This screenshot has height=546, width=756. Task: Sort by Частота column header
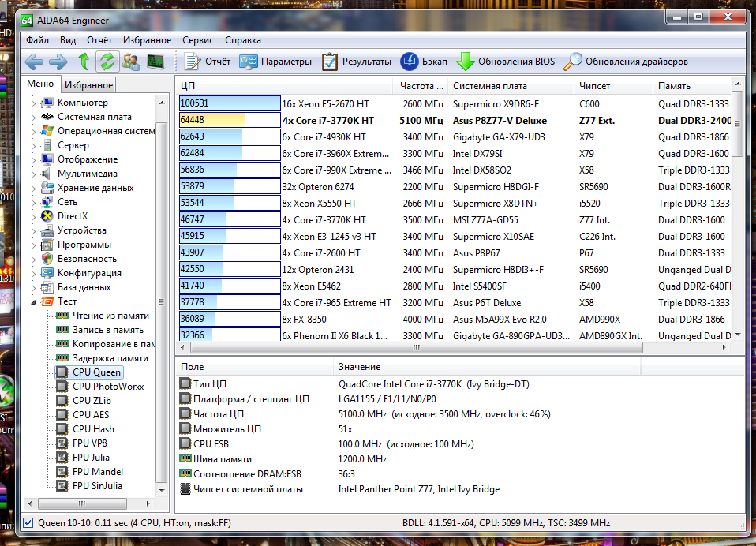coord(421,86)
